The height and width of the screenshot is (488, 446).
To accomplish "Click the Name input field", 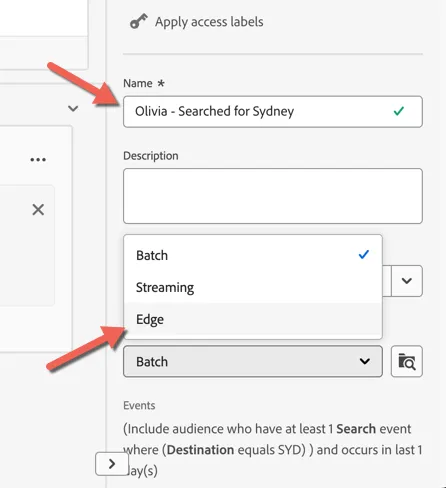I will (x=273, y=111).
